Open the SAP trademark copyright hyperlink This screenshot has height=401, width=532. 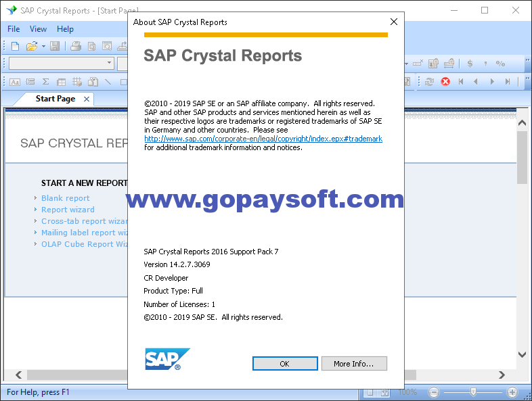(263, 139)
